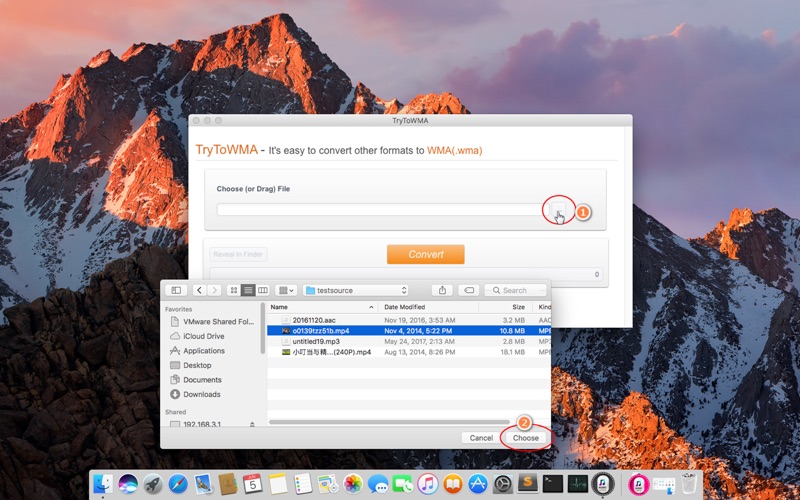The height and width of the screenshot is (500, 800).
Task: Go back in the file dialog
Action: point(199,290)
